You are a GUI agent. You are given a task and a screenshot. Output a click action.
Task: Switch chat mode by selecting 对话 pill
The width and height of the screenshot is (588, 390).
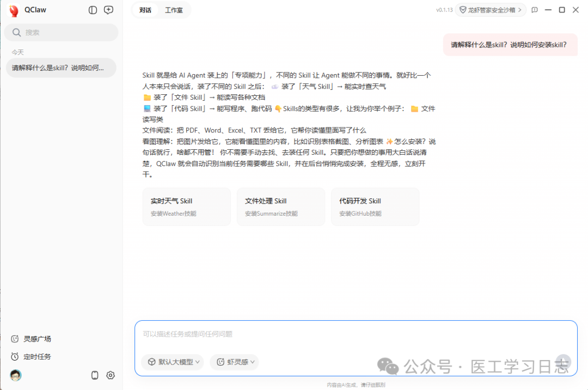145,10
